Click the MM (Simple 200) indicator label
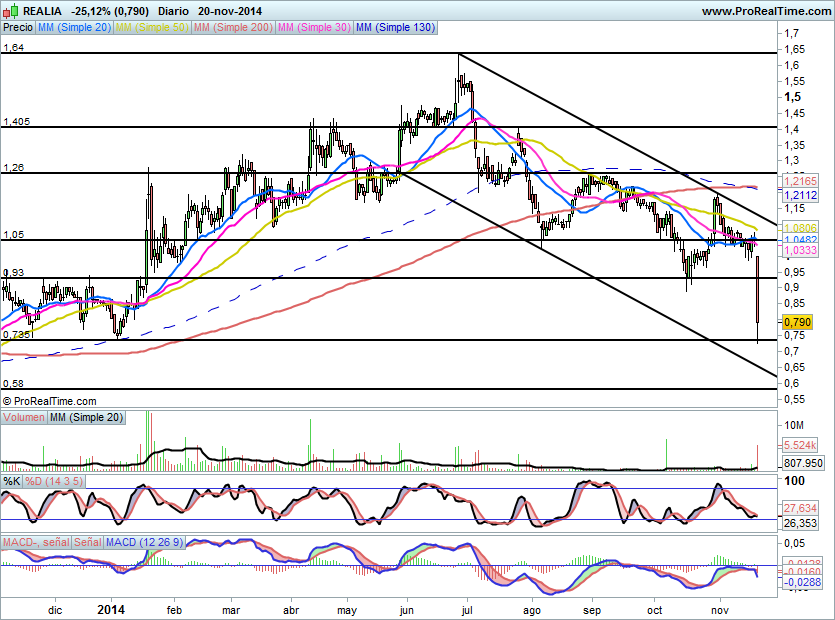 coord(232,29)
